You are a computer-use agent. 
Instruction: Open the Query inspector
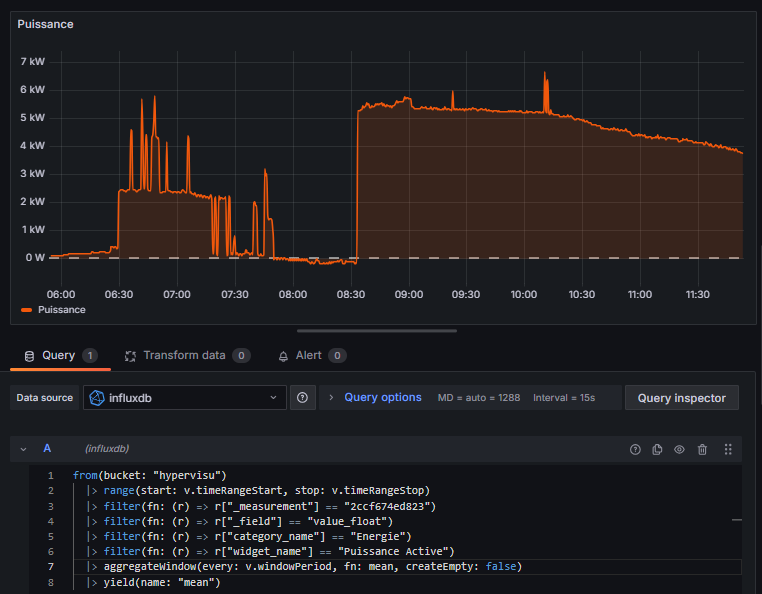[x=682, y=397]
